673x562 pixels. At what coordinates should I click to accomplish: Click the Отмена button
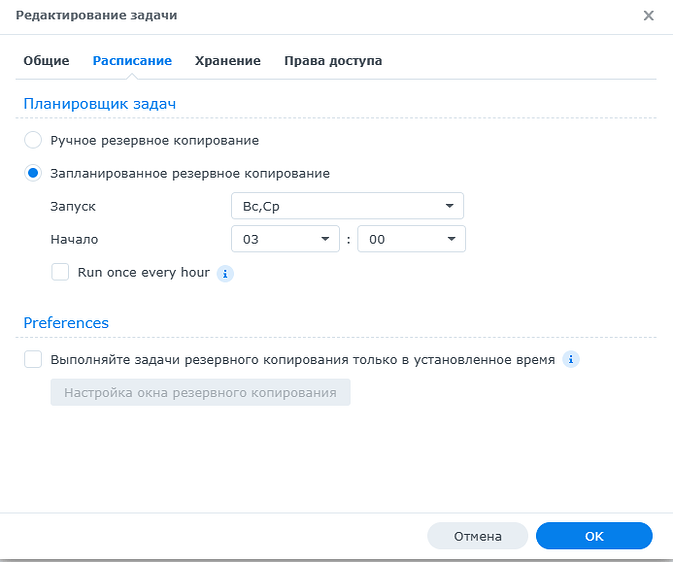point(477,536)
